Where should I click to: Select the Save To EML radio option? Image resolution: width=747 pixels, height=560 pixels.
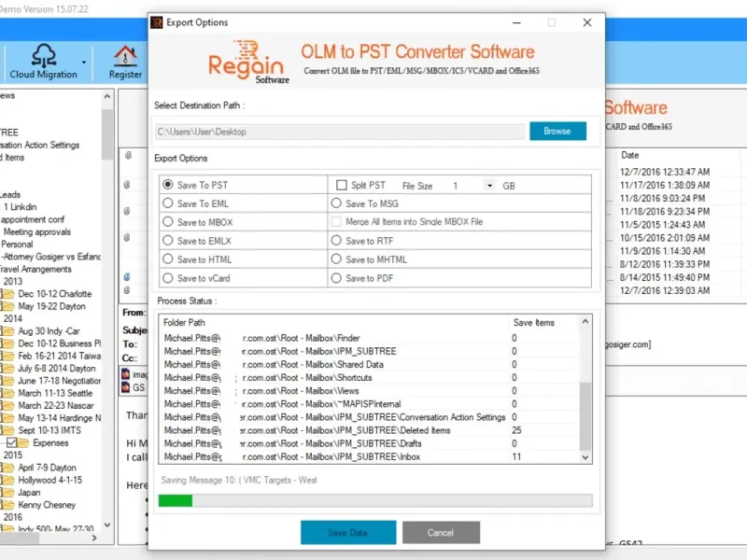tap(167, 203)
